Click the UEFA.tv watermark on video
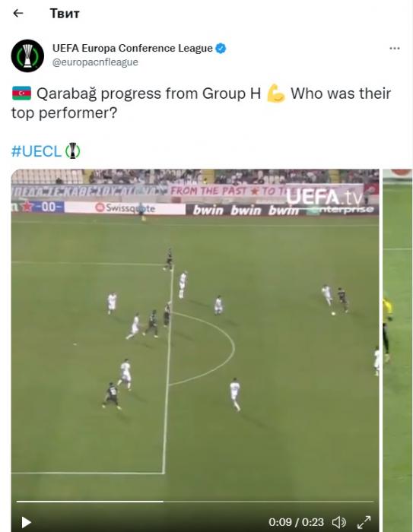Image resolution: width=413 pixels, height=532 pixels. click(323, 196)
